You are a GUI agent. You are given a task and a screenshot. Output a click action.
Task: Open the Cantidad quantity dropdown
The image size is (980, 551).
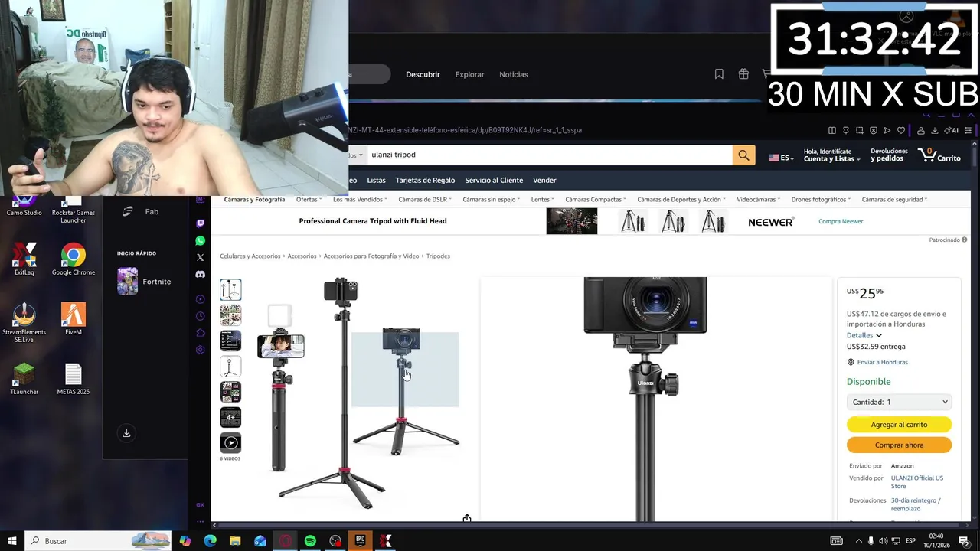899,402
